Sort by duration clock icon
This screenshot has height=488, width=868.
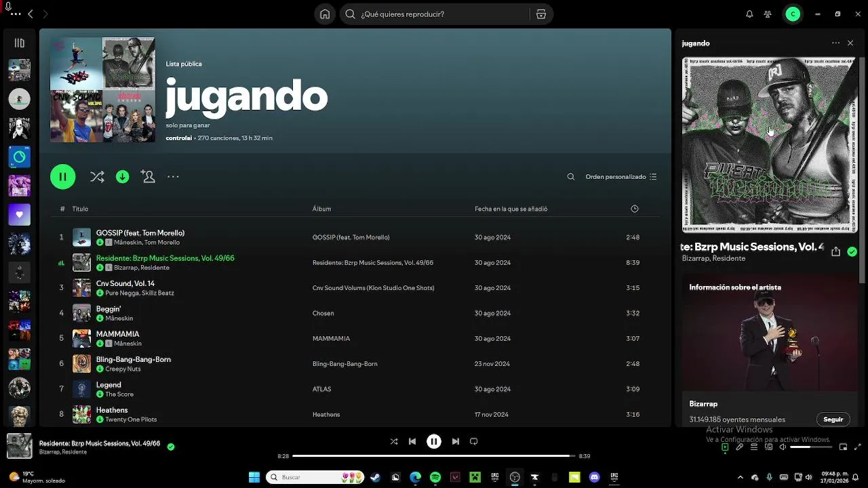pos(635,209)
